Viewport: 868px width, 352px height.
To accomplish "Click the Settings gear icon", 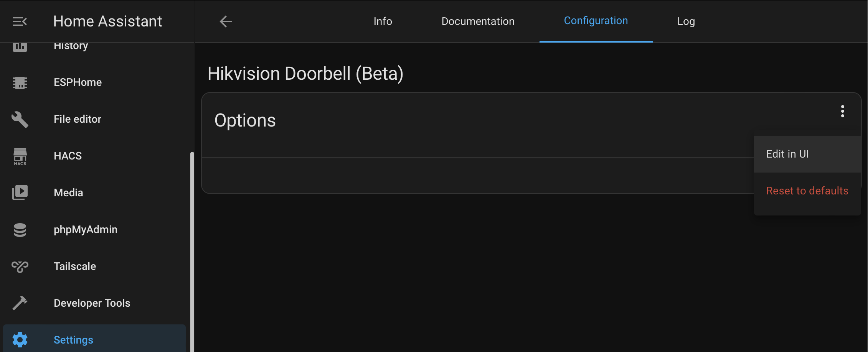I will point(20,340).
